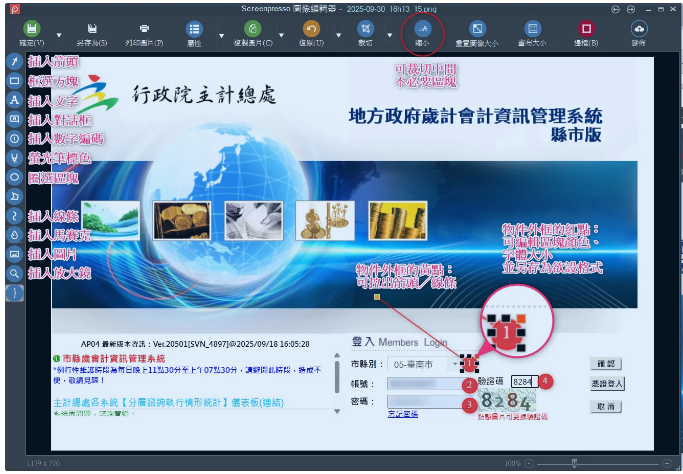This screenshot has height=474, width=683.
Task: Click the golden dollar sign thumbnail
Action: click(x=325, y=220)
